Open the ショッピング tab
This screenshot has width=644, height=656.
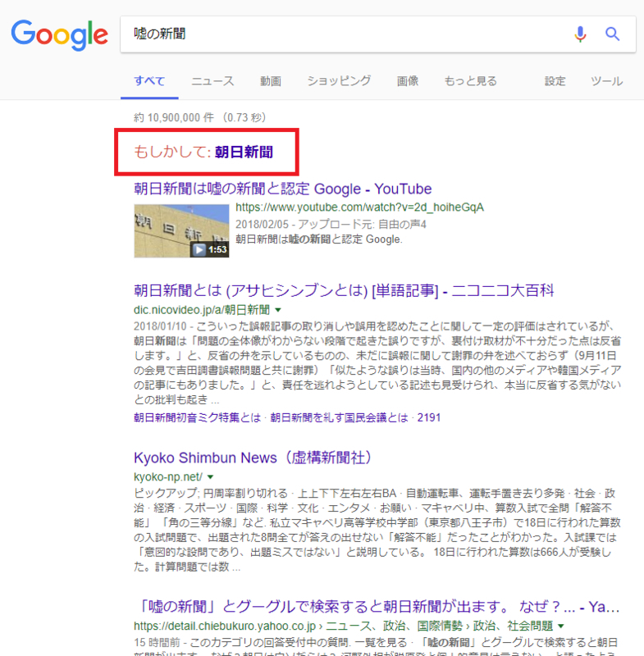pyautogui.click(x=339, y=80)
